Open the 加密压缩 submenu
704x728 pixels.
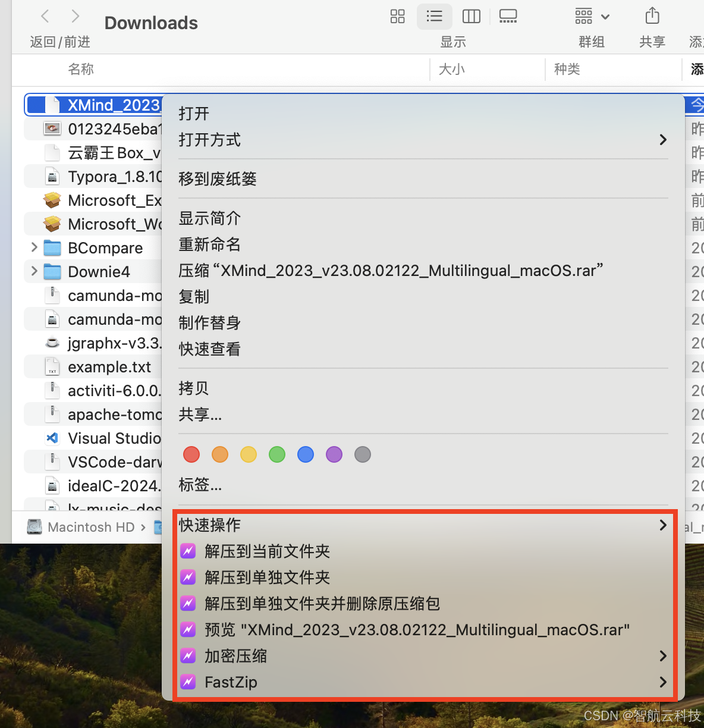[423, 656]
